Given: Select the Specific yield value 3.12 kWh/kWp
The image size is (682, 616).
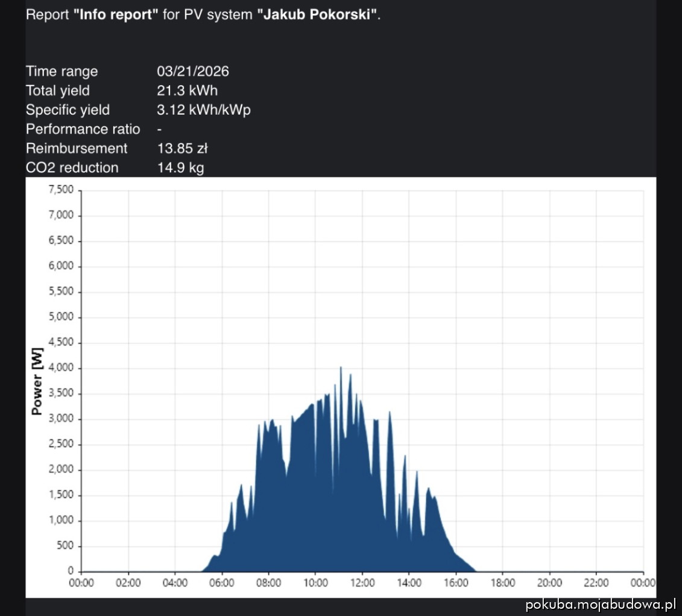Looking at the screenshot, I should 203,110.
